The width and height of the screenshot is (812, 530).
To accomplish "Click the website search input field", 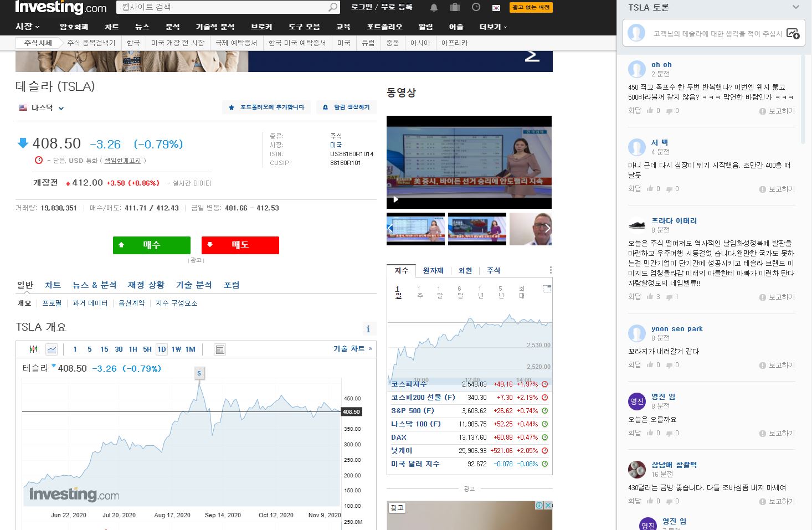I will pos(222,7).
